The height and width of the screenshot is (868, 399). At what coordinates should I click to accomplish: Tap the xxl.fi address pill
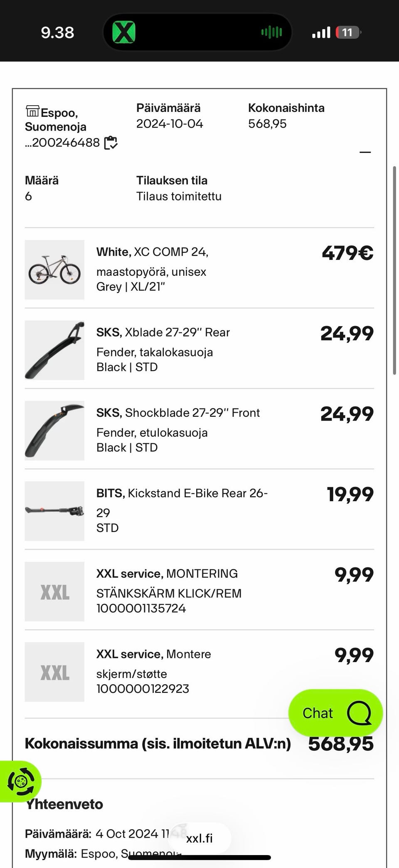pyautogui.click(x=199, y=838)
